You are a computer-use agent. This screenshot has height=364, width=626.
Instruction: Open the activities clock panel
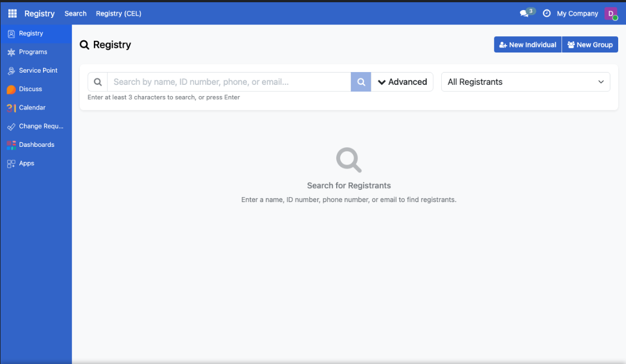point(547,13)
